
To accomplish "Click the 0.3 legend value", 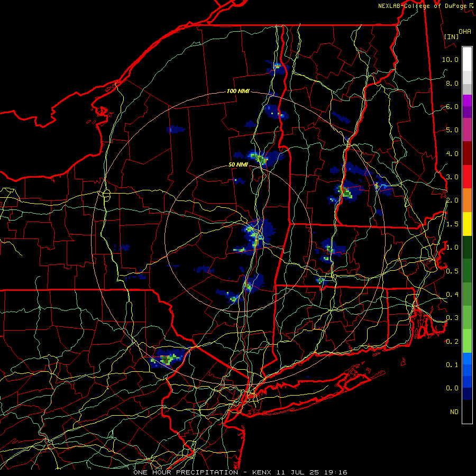I will (452, 318).
